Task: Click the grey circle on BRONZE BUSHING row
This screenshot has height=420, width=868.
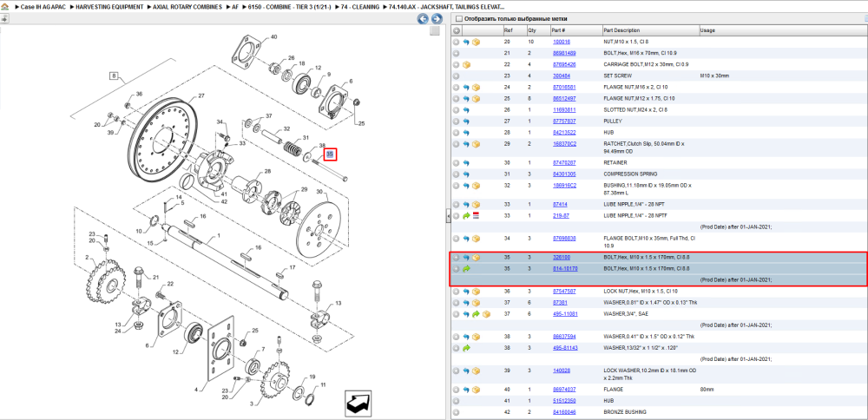Action: point(457,412)
